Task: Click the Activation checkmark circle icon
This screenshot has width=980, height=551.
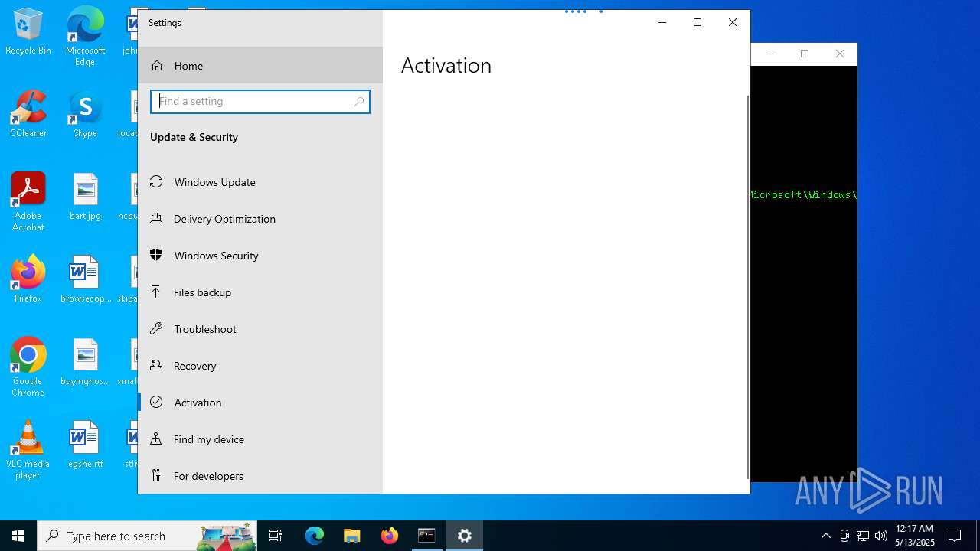Action: click(x=156, y=402)
